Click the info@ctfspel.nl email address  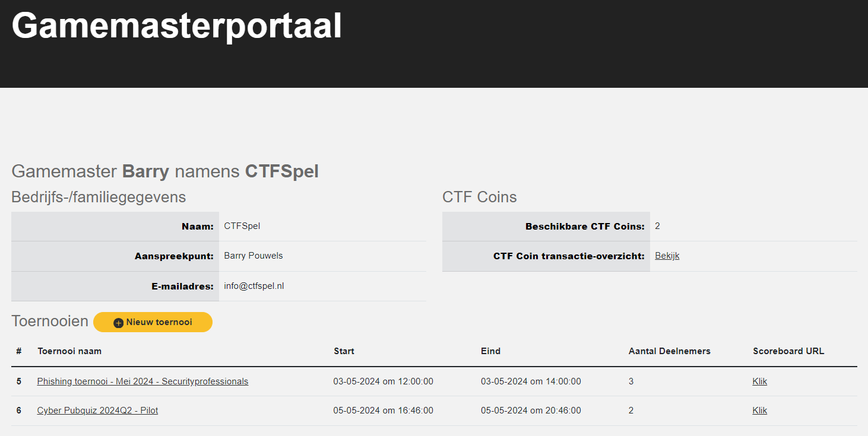coord(254,286)
